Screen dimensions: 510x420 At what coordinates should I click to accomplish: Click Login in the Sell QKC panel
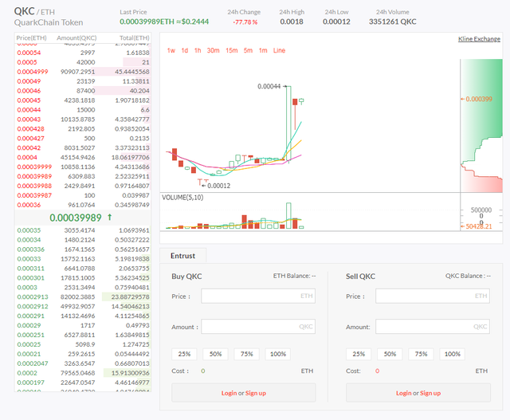tap(404, 393)
